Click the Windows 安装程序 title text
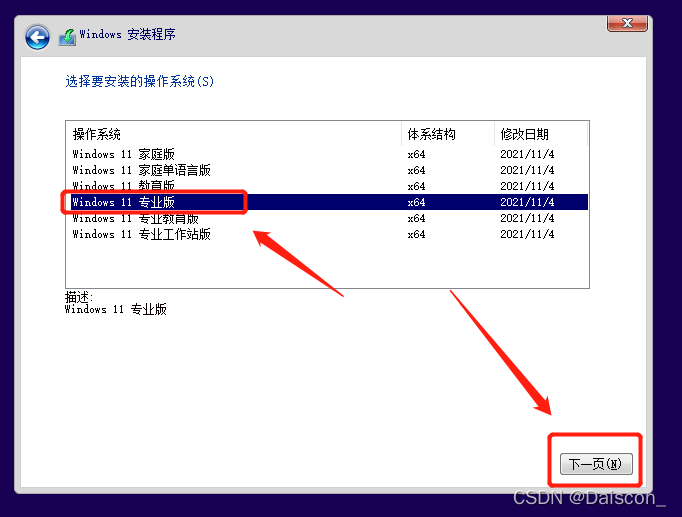682x517 pixels. (x=127, y=34)
